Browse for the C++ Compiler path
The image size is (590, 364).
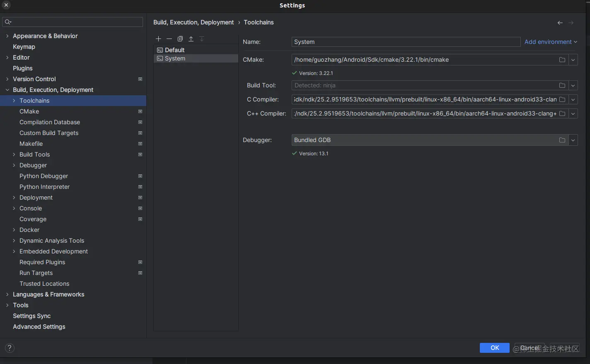point(562,113)
